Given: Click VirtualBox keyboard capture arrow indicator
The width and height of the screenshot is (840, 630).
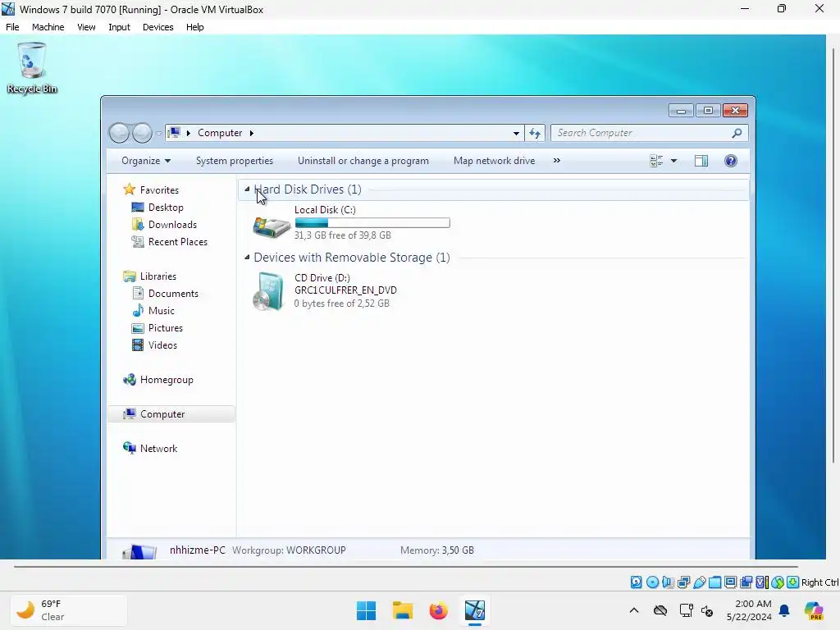Looking at the screenshot, I should pyautogui.click(x=793, y=582).
